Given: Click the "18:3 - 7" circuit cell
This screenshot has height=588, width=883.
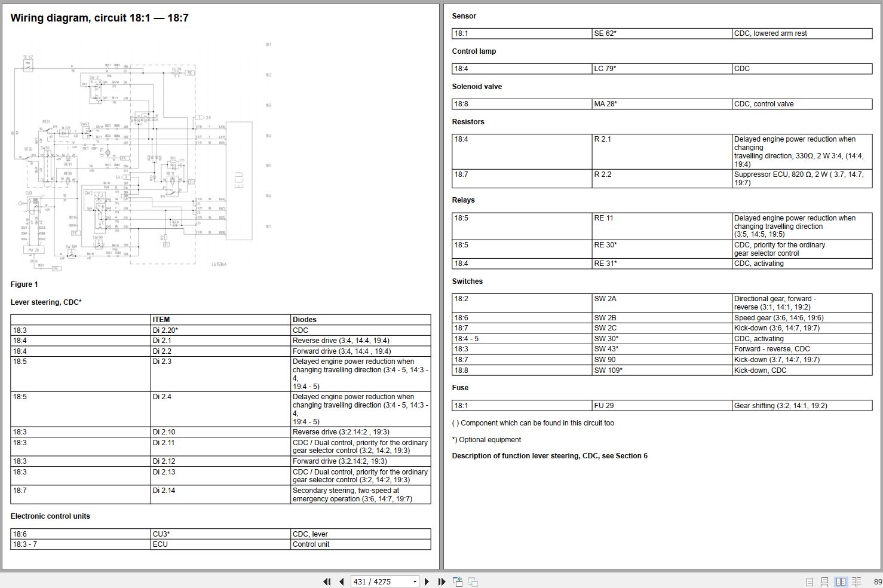Looking at the screenshot, I should (81, 544).
